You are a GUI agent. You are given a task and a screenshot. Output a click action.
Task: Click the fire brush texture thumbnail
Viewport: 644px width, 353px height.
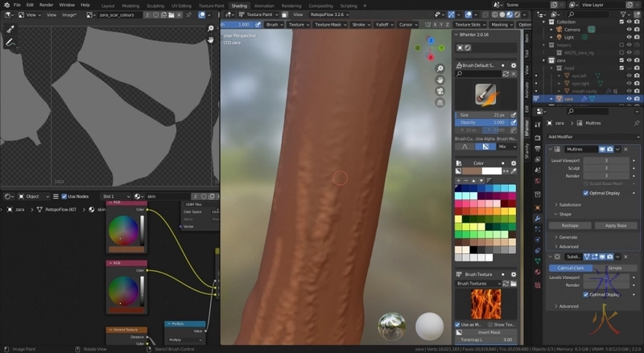485,303
